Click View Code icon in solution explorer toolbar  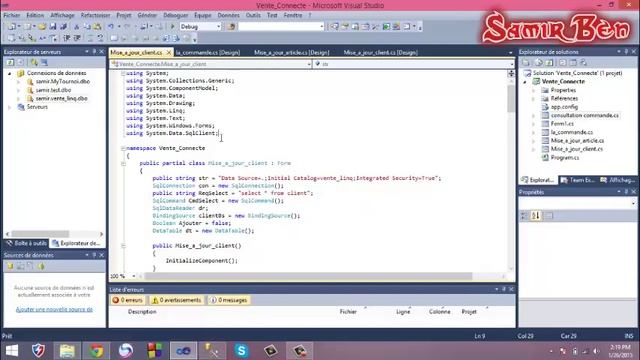[x=562, y=62]
